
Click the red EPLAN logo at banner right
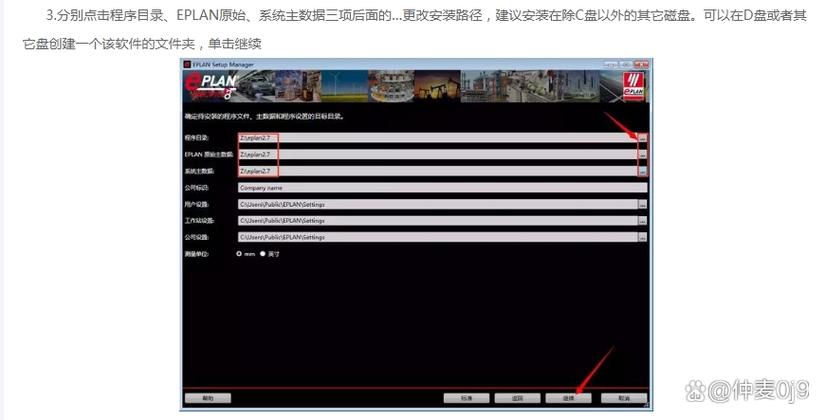[x=633, y=86]
